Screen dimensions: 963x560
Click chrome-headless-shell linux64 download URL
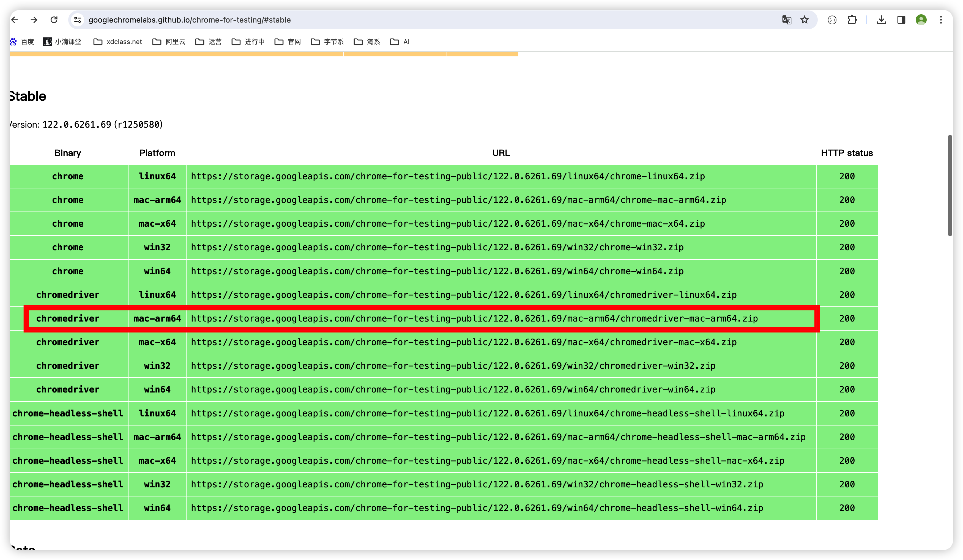[x=488, y=413]
